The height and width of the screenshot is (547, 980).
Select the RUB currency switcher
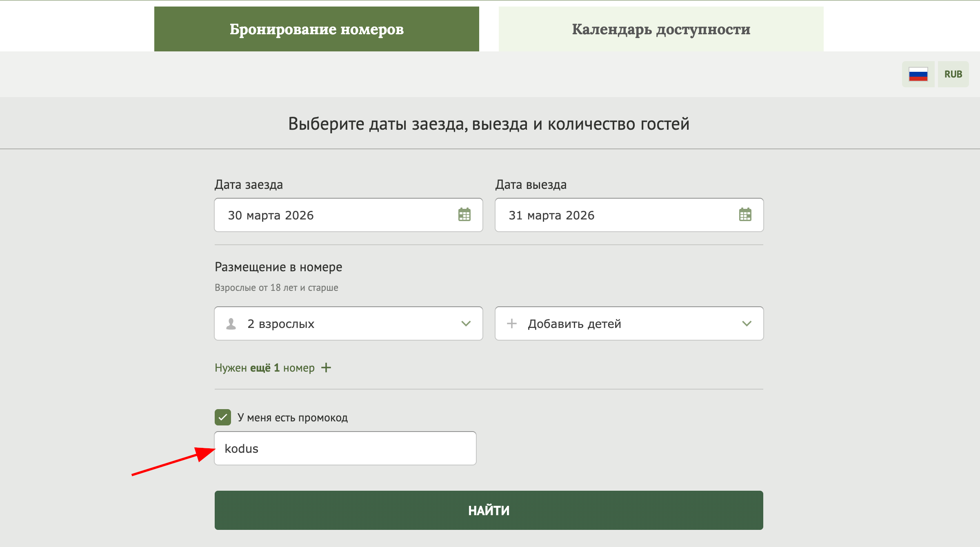tap(953, 74)
